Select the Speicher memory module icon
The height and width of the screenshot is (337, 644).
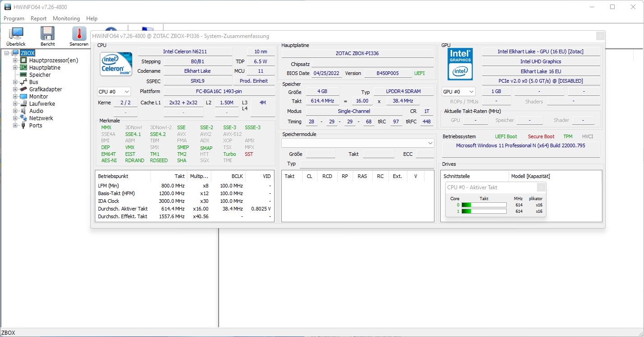23,75
